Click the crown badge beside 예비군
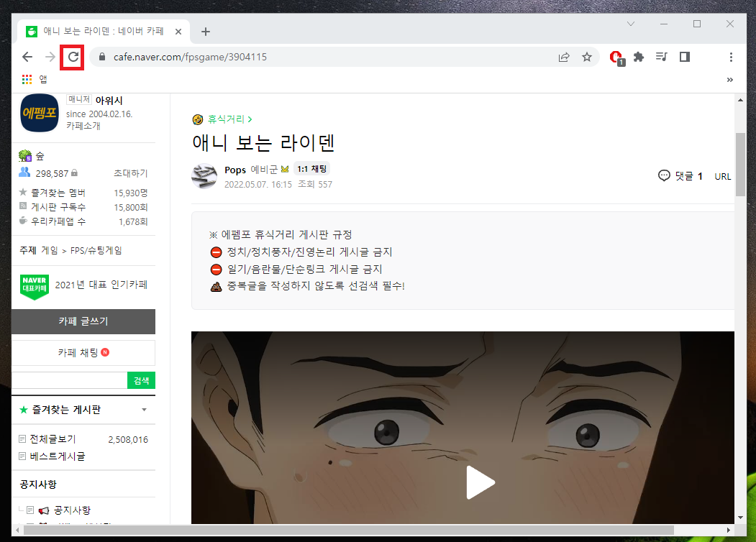The height and width of the screenshot is (542, 756). (x=285, y=169)
